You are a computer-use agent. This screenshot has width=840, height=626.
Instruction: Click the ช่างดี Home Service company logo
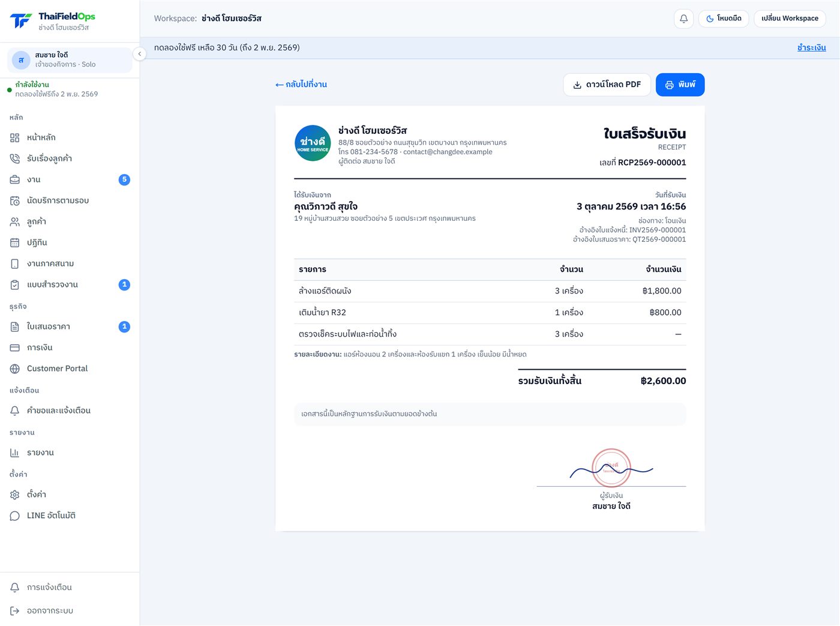click(313, 143)
